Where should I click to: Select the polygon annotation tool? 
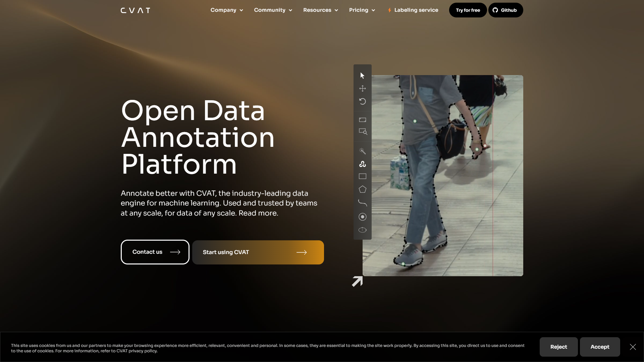tap(362, 189)
